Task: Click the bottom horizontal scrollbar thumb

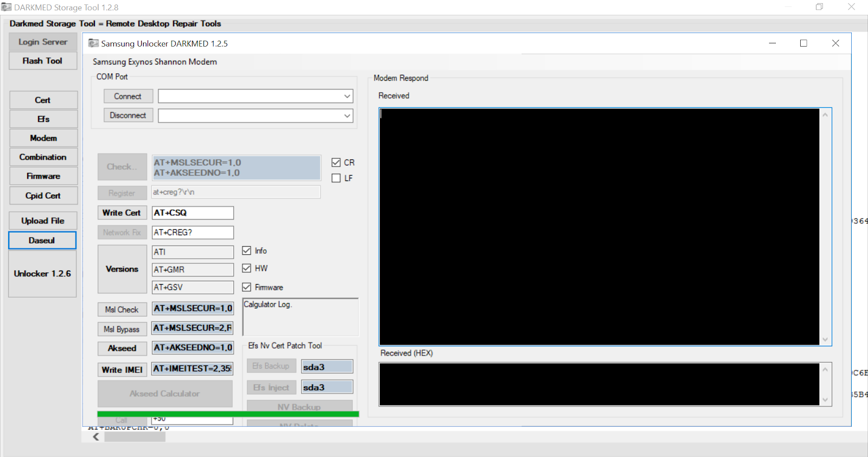Action: coord(135,437)
